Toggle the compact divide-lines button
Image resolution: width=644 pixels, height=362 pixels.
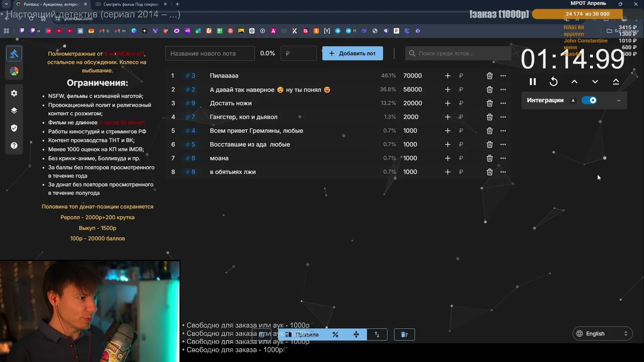coord(356,334)
